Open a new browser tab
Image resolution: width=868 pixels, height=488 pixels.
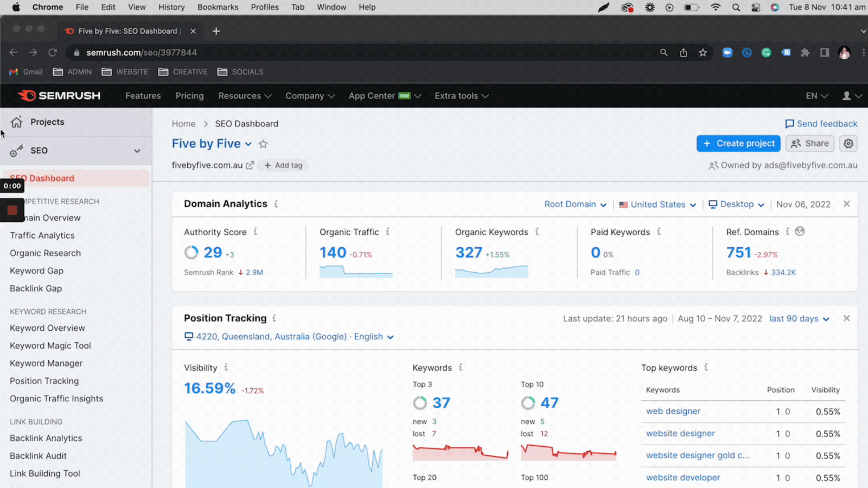216,31
